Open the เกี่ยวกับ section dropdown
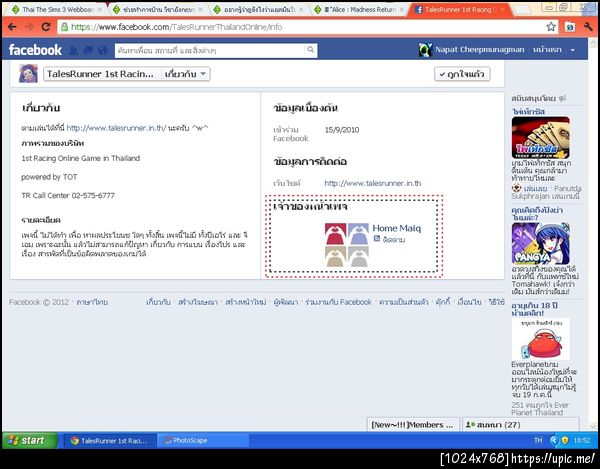 click(x=186, y=74)
